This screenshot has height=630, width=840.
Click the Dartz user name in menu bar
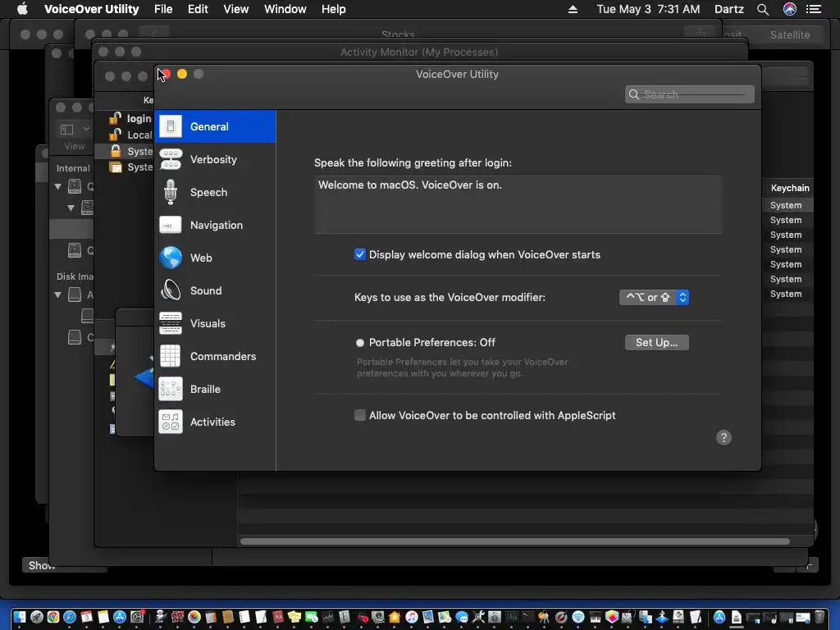coord(728,9)
